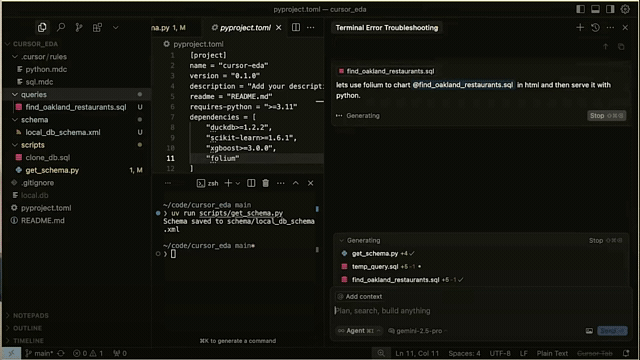640x360 pixels.
Task: Open the Extensions view icon
Action: click(x=97, y=27)
